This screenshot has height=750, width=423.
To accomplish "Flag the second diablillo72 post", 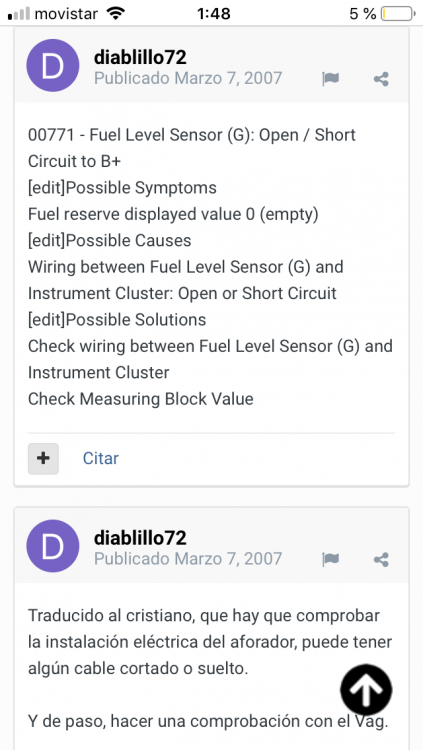I will [x=331, y=559].
